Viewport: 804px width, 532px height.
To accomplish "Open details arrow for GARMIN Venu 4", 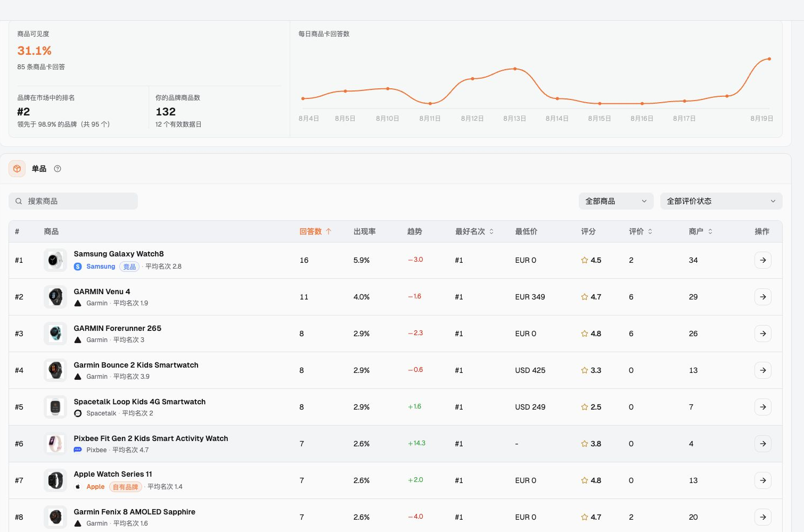I will pyautogui.click(x=763, y=297).
